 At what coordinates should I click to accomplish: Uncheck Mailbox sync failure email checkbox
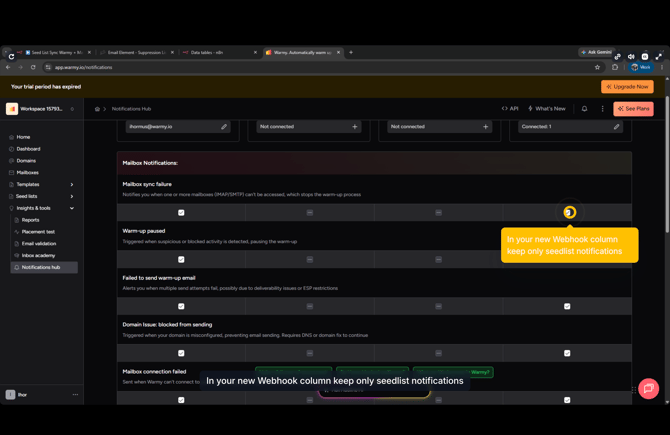[181, 212]
